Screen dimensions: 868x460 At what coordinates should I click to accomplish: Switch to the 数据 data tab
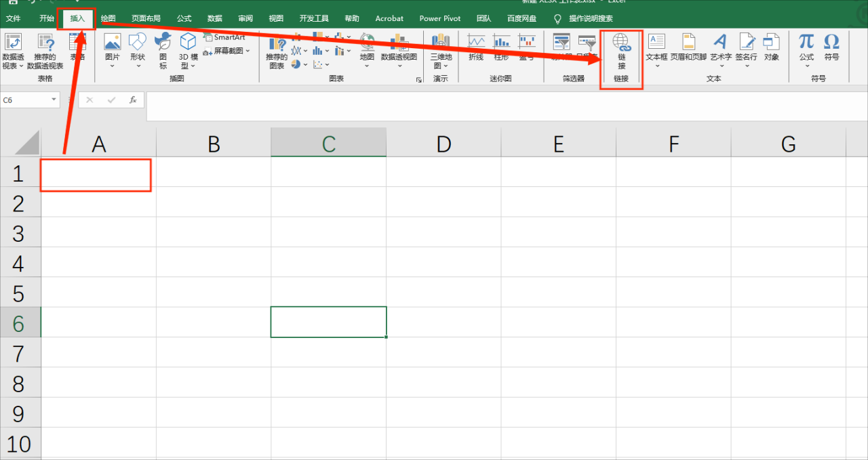pyautogui.click(x=214, y=18)
